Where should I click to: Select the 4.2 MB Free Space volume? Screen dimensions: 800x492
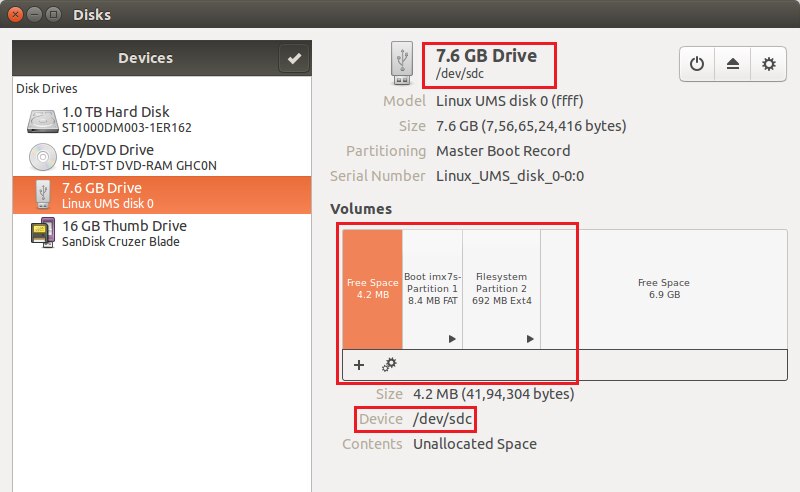click(372, 289)
